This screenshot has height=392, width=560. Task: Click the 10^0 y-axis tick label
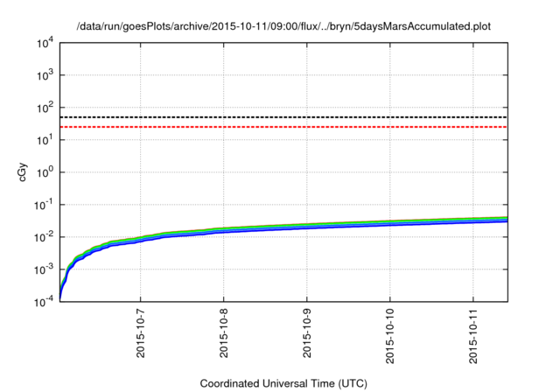point(45,172)
